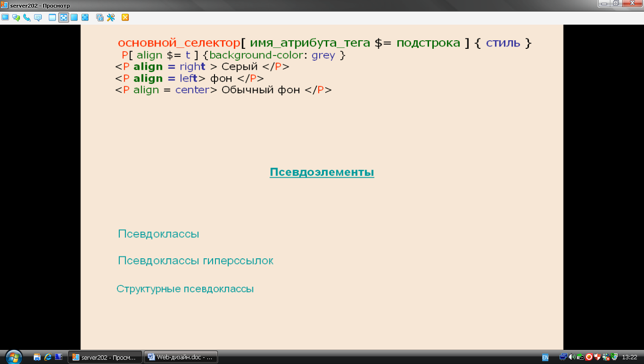Click the window switcher quick launch icon
This screenshot has height=364, width=644.
58,357
